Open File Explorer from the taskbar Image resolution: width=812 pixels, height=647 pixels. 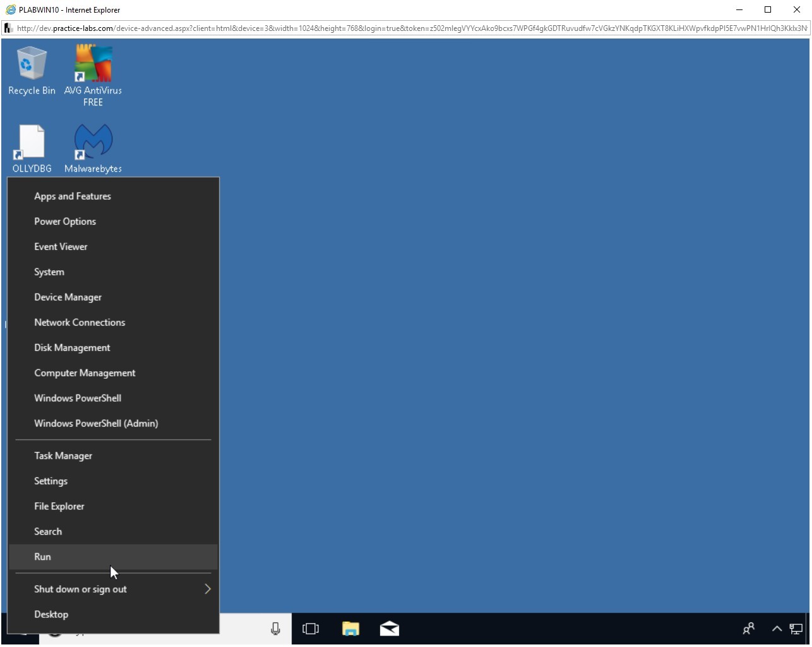(x=351, y=629)
